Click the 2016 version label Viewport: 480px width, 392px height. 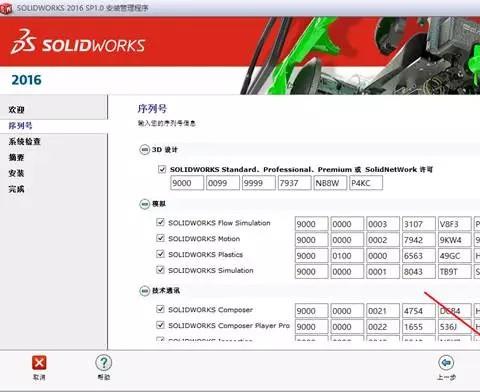point(26,80)
